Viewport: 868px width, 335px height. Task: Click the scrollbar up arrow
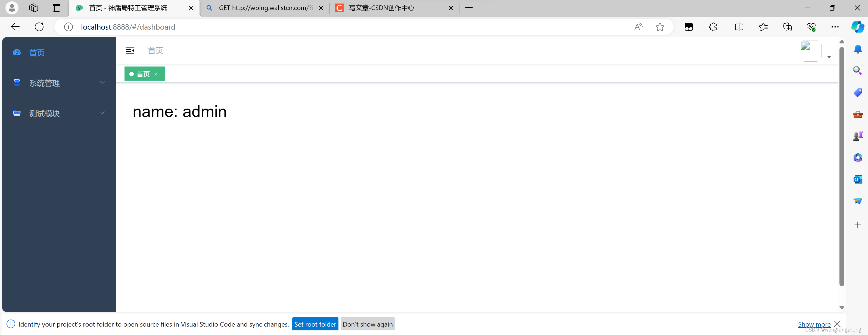842,42
